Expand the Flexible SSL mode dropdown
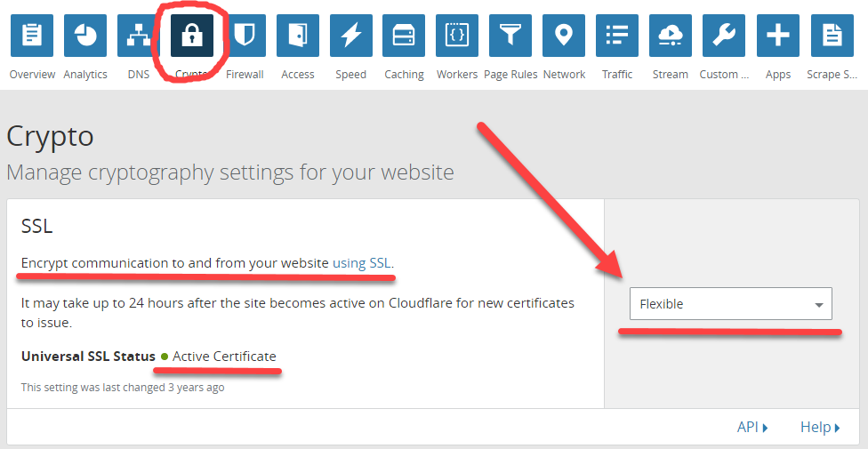 (730, 304)
